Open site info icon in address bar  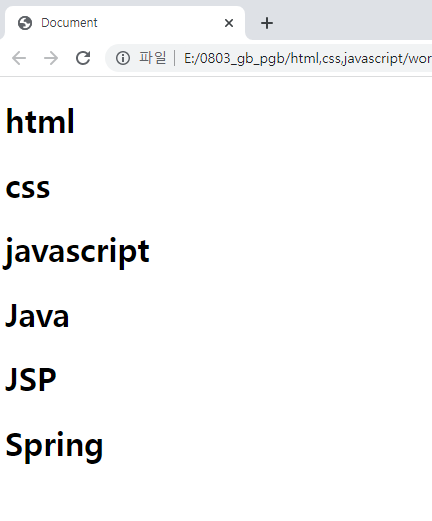point(123,58)
